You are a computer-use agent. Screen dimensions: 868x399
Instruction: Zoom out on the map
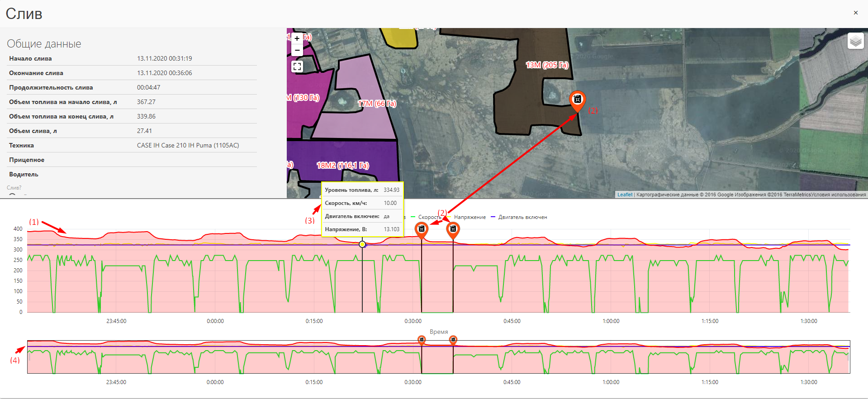tap(297, 50)
